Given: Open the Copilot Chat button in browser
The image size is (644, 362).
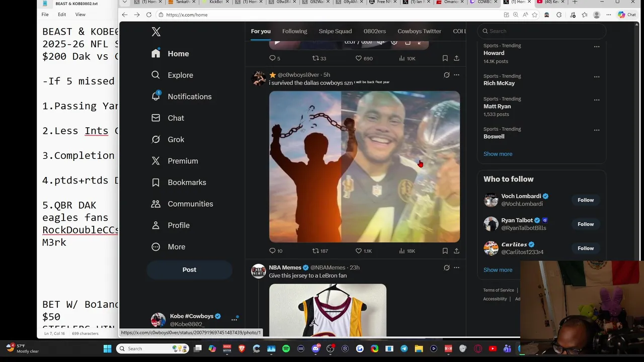Looking at the screenshot, I should pos(627,15).
